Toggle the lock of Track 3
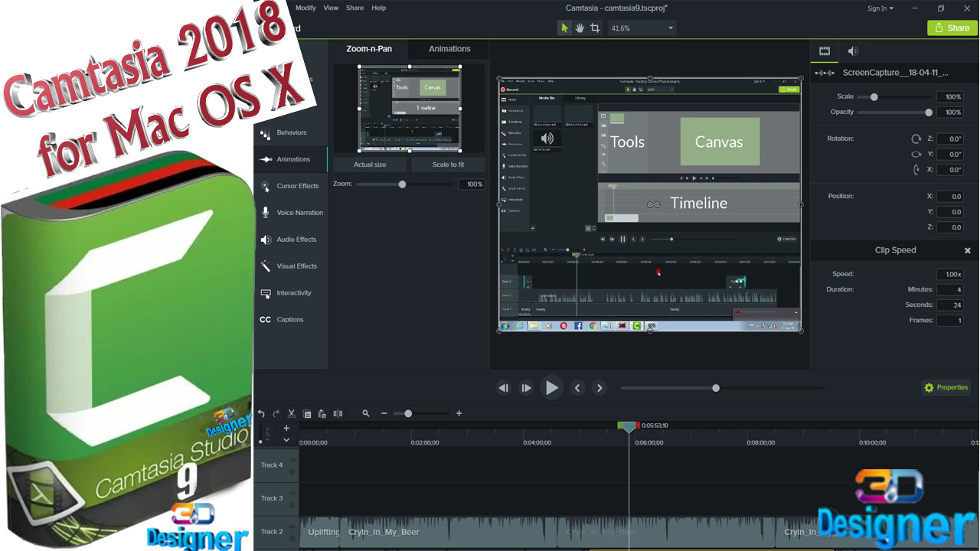The width and height of the screenshot is (980, 551). point(292,504)
